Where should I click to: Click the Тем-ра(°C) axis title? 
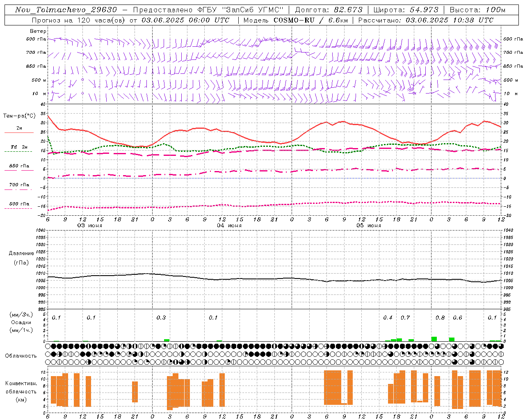point(19,116)
